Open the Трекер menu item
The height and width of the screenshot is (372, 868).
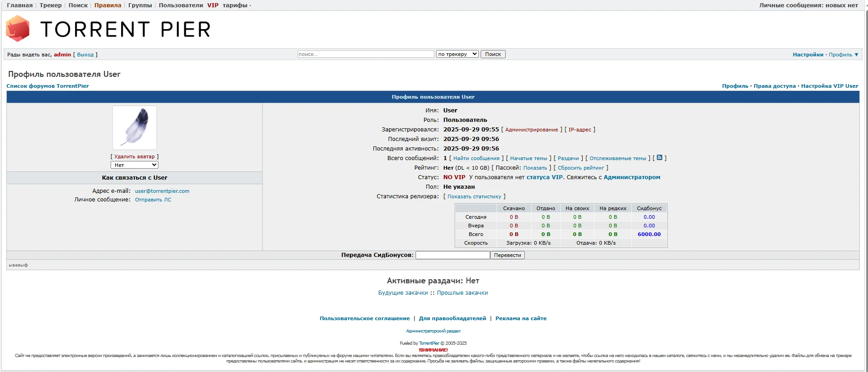tap(51, 5)
